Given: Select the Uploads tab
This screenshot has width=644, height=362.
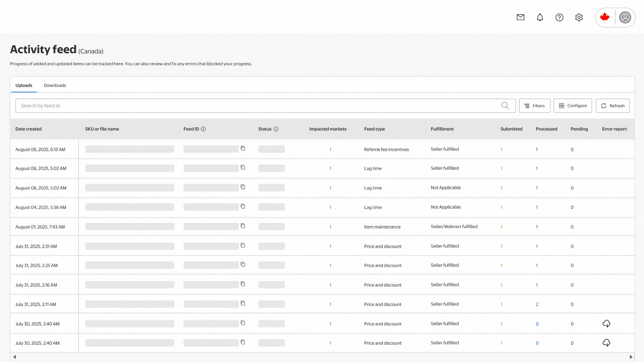Looking at the screenshot, I should pyautogui.click(x=24, y=85).
